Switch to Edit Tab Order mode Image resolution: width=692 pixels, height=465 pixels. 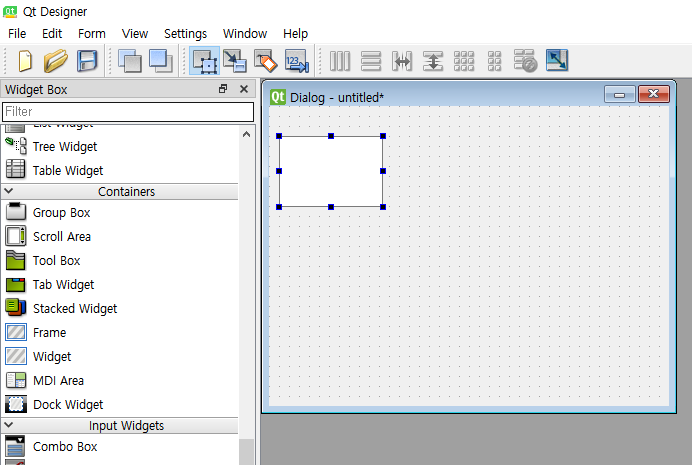(296, 60)
